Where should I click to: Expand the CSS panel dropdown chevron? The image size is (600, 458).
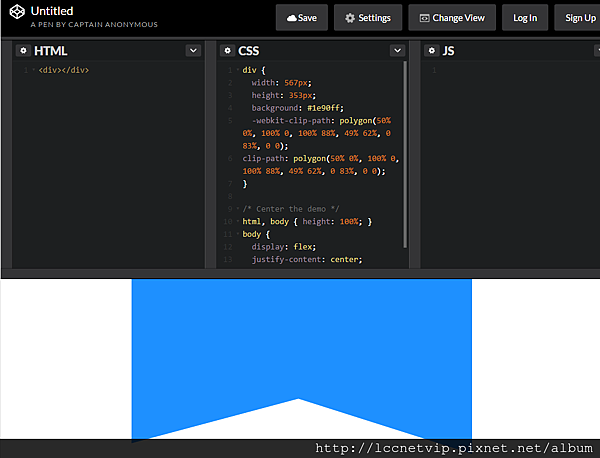point(398,51)
